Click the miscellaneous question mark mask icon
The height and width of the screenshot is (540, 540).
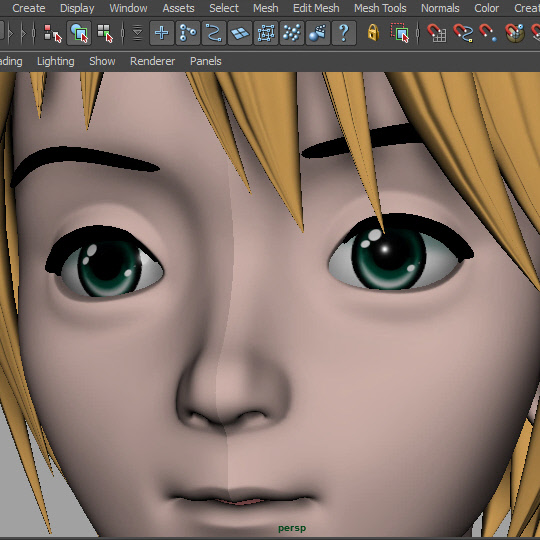344,33
